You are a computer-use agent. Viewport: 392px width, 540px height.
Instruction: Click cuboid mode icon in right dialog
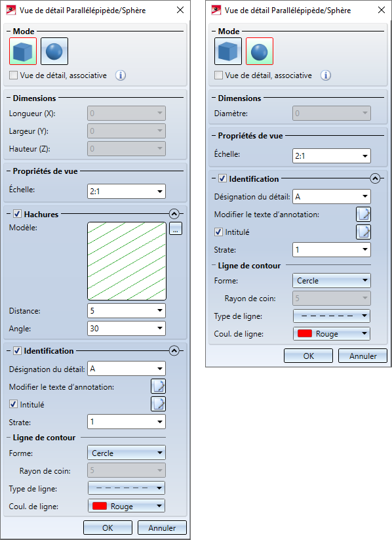228,51
